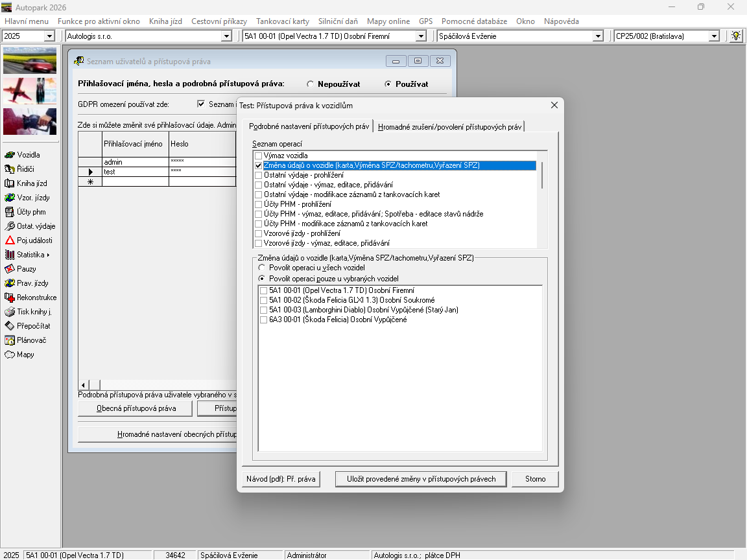The height and width of the screenshot is (560, 747).
Task: Open Mapy from the sidebar
Action: coord(10,355)
